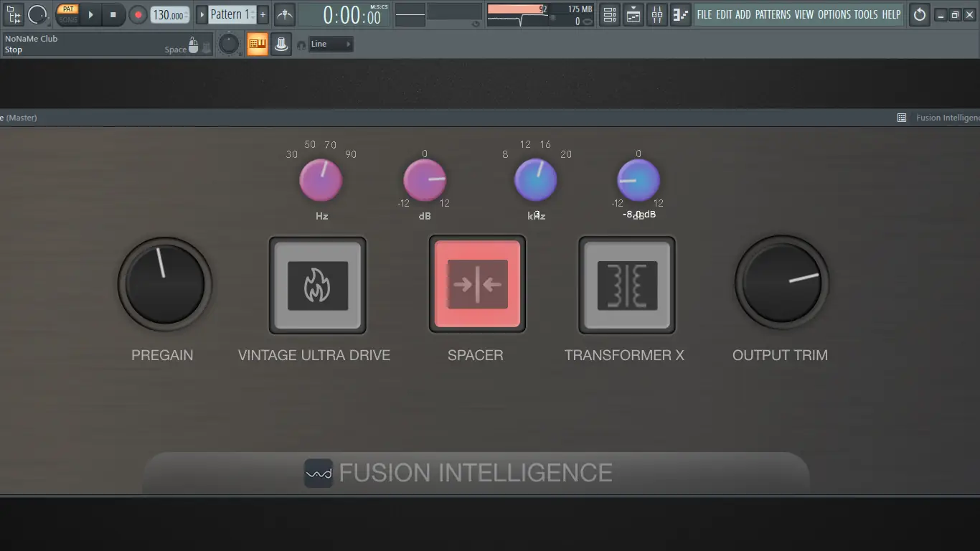Adjust the pink Hz frequency knob
Viewport: 980px width, 551px height.
click(x=321, y=180)
